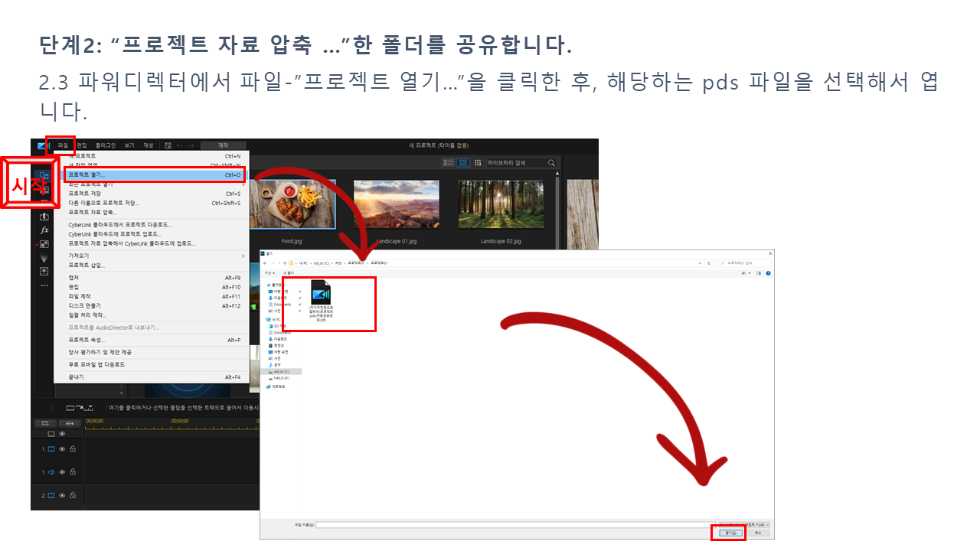Toggle visibility eye of video track 2
The image size is (980, 551).
(62, 495)
